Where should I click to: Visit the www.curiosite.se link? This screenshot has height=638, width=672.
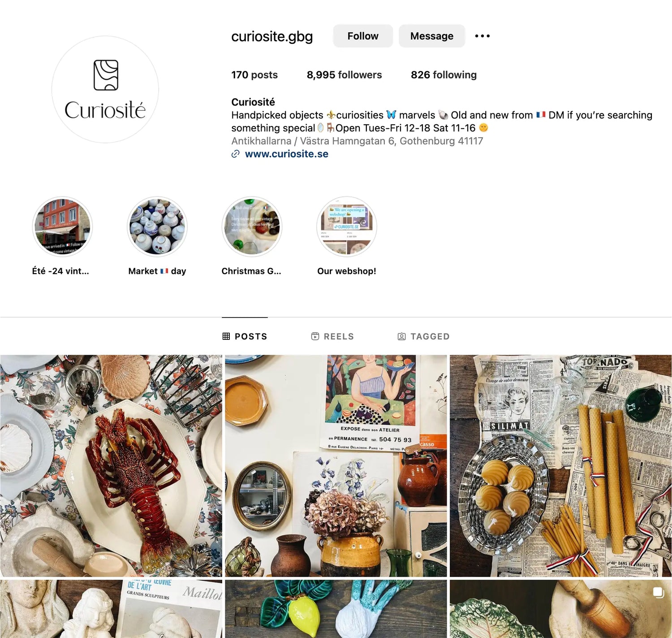[x=287, y=154]
